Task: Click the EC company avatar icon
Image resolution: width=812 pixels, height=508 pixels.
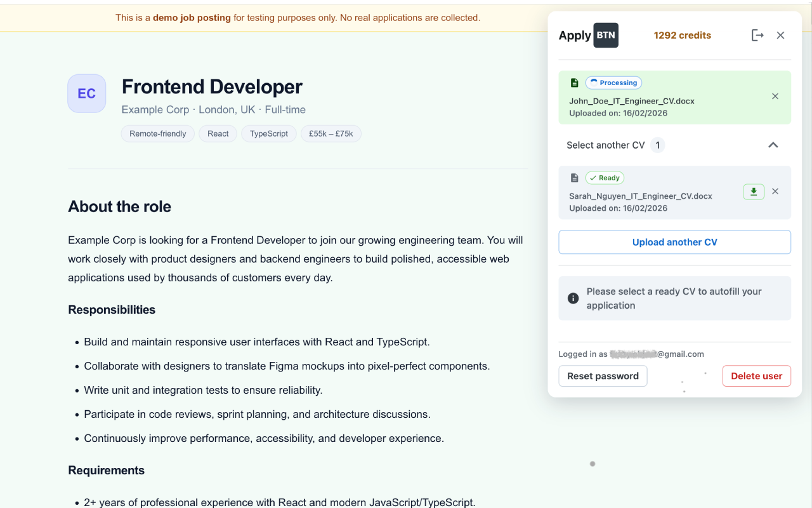Action: (x=86, y=93)
